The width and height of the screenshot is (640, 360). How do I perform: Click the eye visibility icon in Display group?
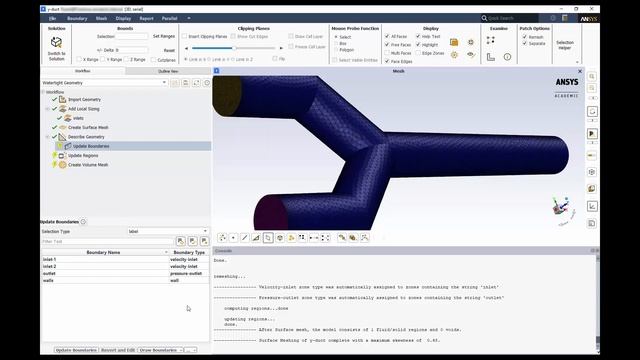coord(471,54)
